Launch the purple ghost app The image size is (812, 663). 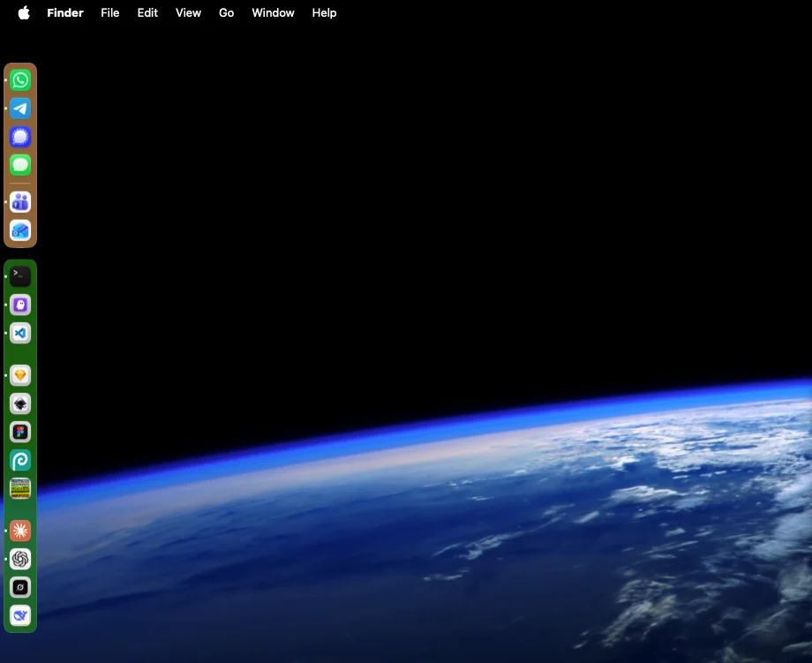[x=20, y=305]
